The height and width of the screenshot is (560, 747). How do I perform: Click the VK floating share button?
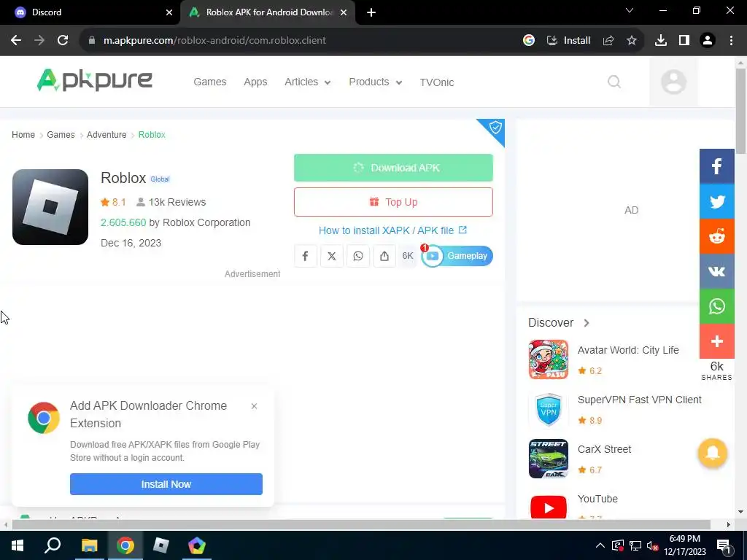(716, 271)
